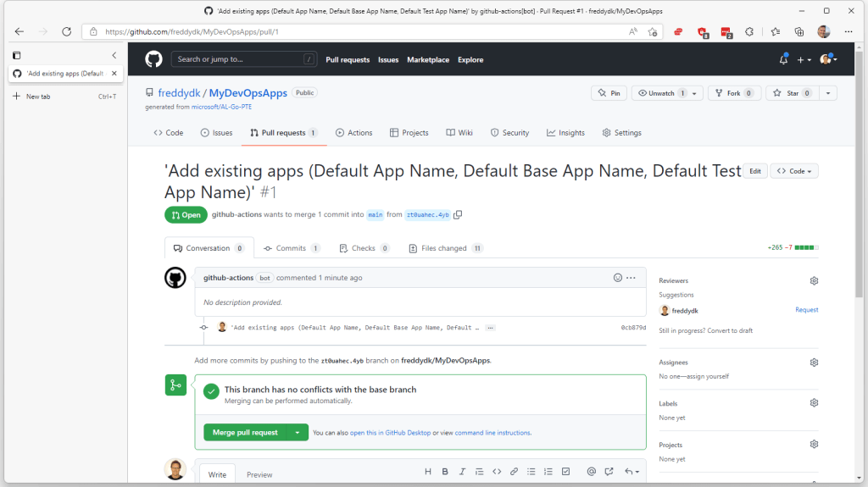Open the Conversation tab
868x487 pixels.
pos(209,248)
